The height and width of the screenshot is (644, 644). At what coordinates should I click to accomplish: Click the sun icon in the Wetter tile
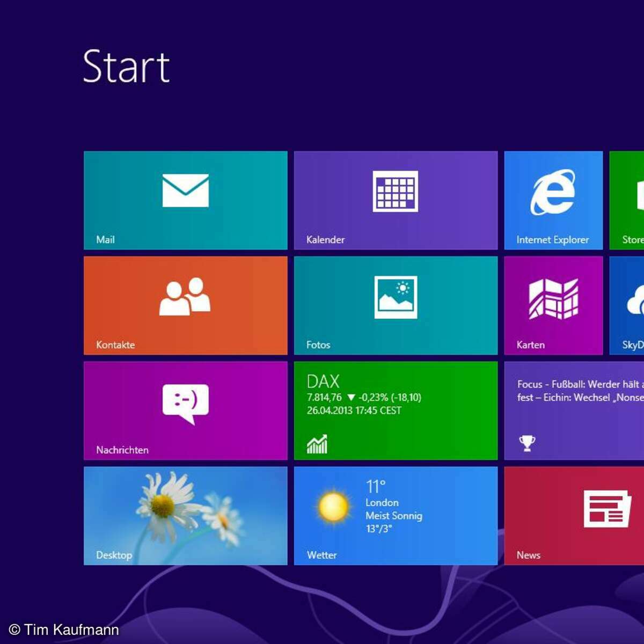click(x=333, y=507)
